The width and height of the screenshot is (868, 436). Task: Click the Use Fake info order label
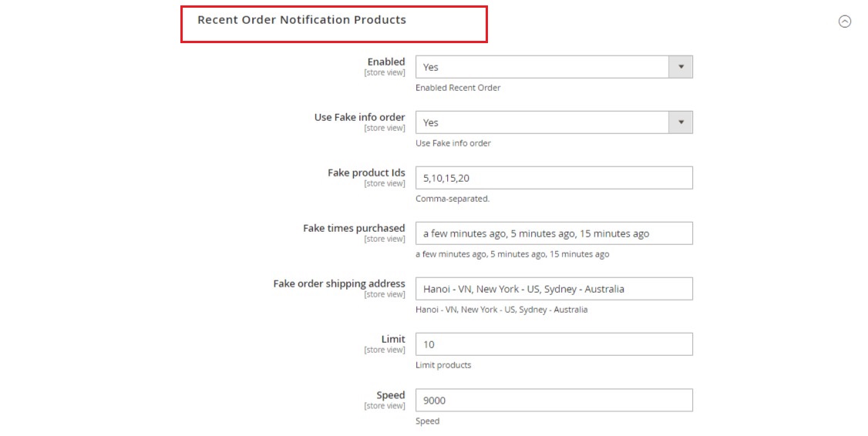pos(359,117)
